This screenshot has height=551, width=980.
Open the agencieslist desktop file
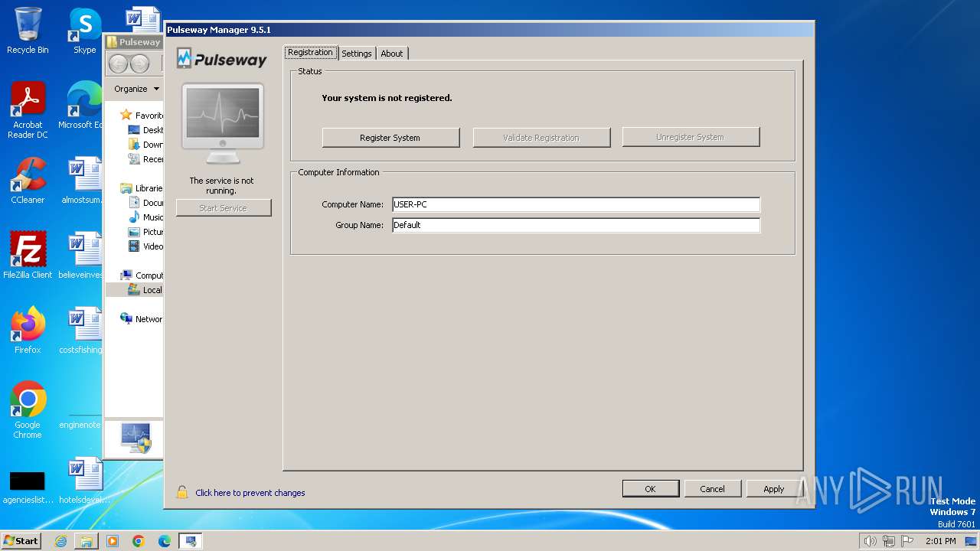tap(28, 487)
